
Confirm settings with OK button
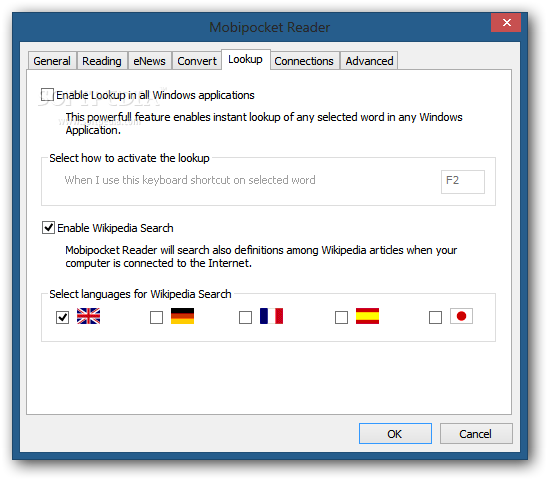395,434
